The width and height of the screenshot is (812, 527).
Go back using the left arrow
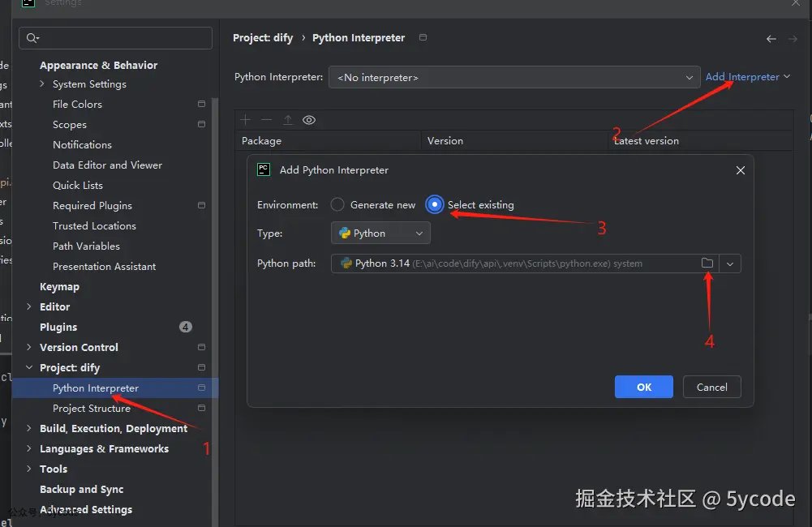point(771,39)
